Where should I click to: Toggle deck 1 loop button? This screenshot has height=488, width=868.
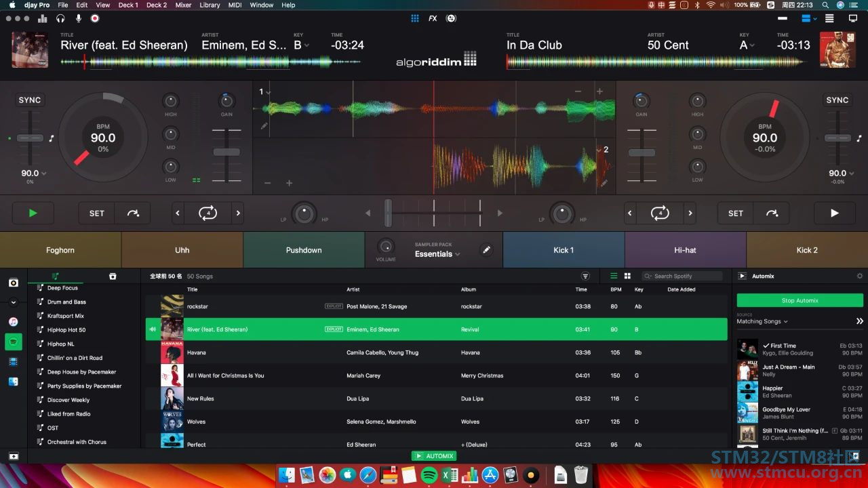pos(208,213)
